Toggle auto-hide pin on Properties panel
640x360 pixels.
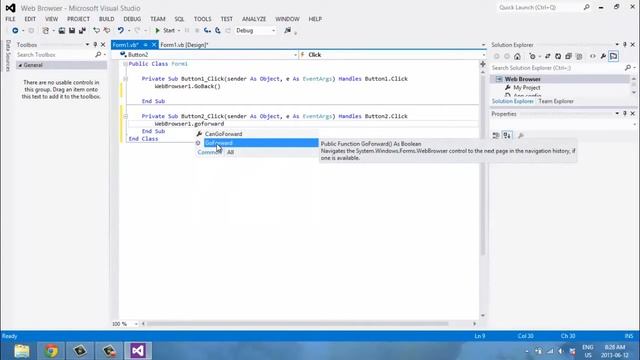pyautogui.click(x=625, y=113)
